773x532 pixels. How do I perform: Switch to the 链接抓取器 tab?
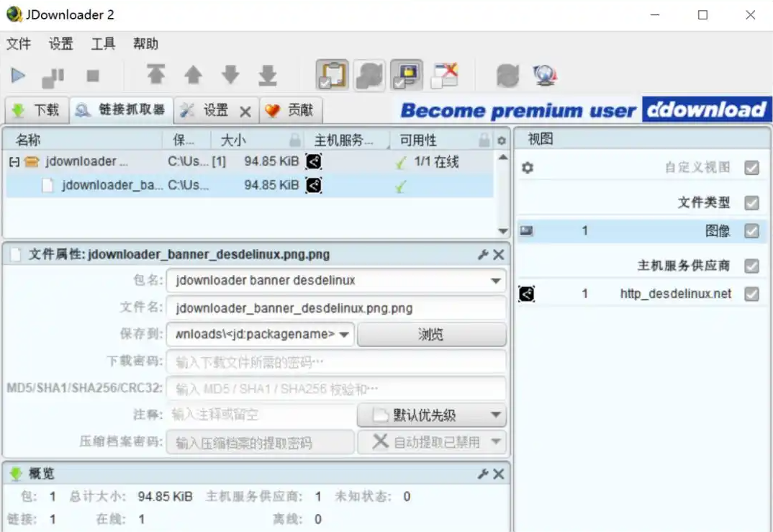coord(121,110)
